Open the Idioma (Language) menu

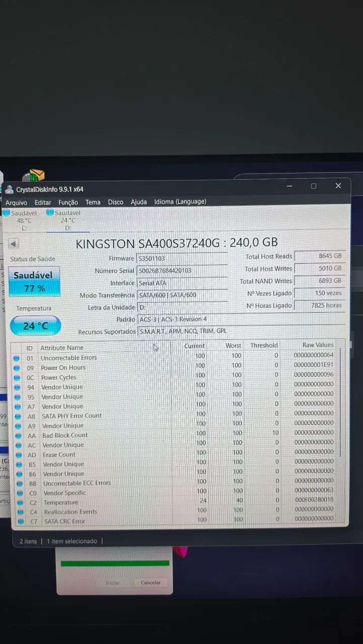tap(180, 201)
